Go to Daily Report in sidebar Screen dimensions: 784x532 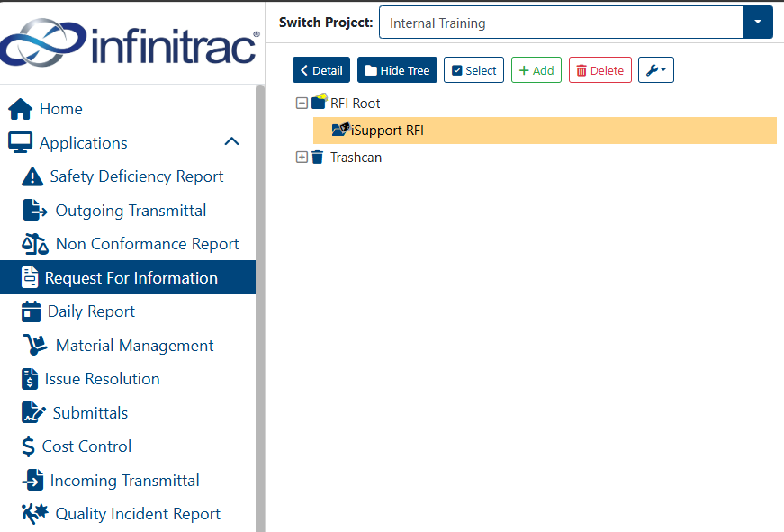pyautogui.click(x=128, y=311)
